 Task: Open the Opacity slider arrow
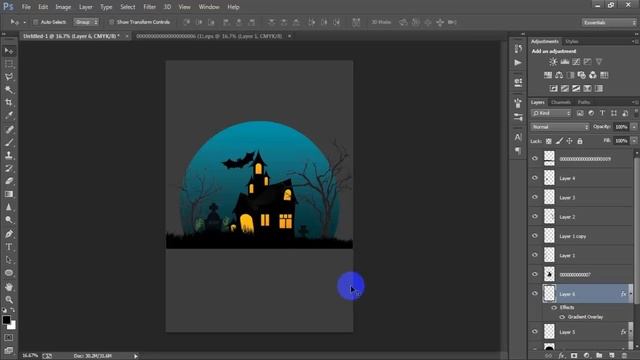634,127
